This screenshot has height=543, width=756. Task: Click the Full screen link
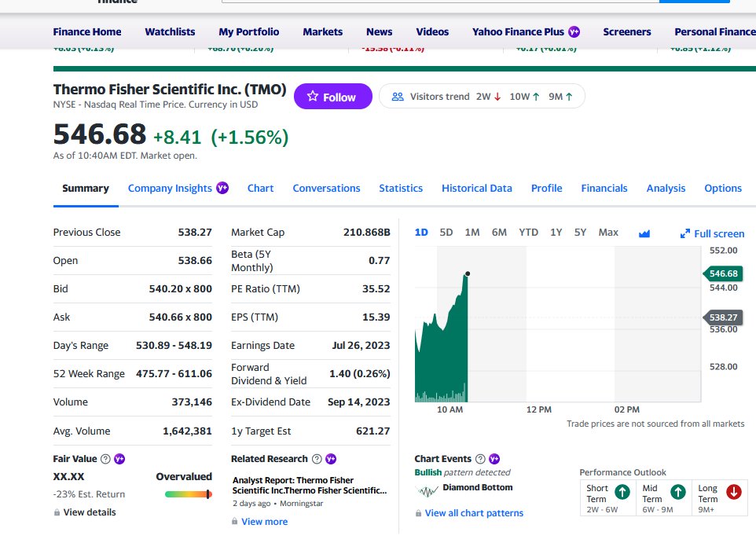pos(719,234)
